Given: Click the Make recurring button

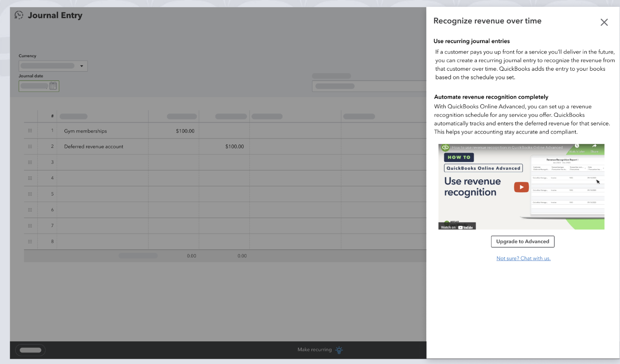Looking at the screenshot, I should [314, 350].
